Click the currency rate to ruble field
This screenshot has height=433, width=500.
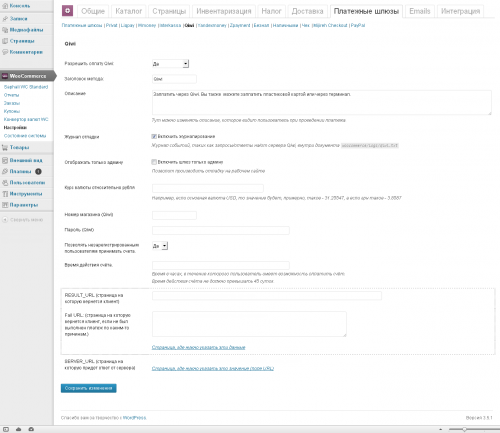pyautogui.click(x=208, y=188)
